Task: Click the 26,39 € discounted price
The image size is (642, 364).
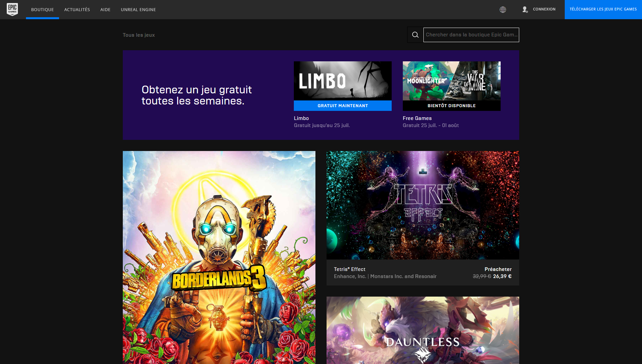Action: coord(502,276)
